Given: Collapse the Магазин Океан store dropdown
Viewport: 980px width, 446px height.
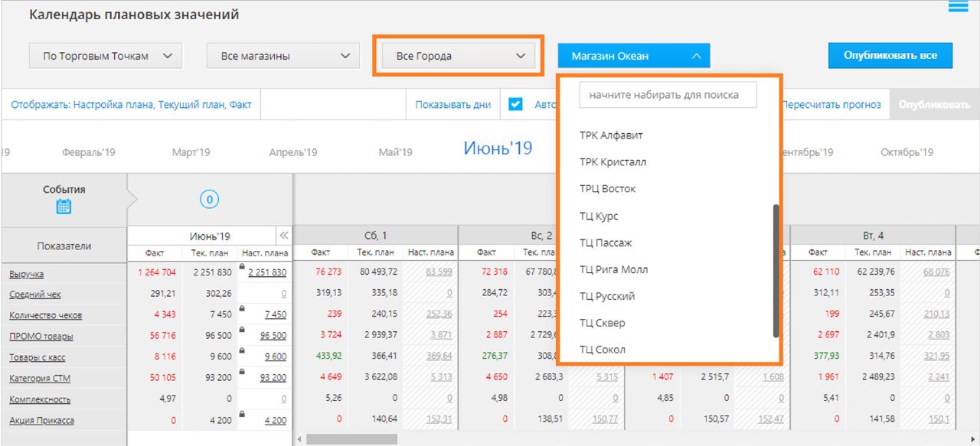Looking at the screenshot, I should coord(633,56).
